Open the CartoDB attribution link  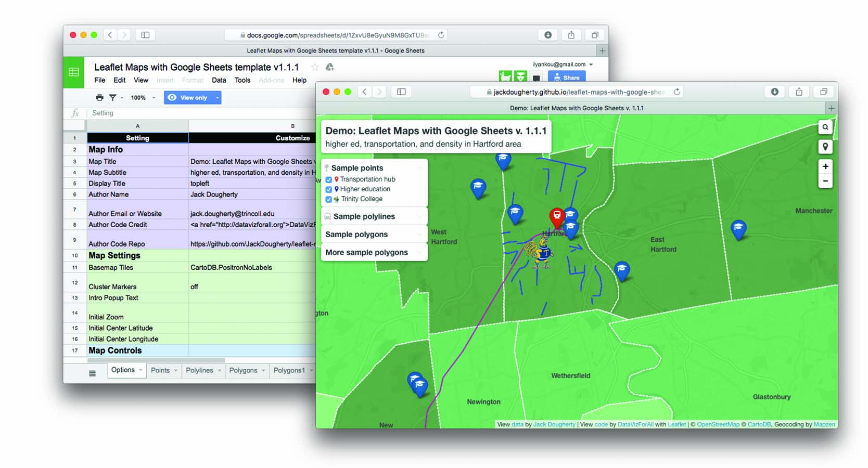(759, 424)
